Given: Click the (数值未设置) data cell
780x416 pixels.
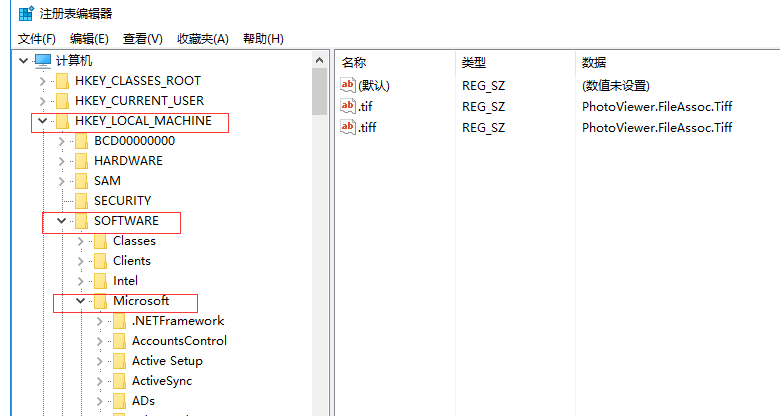Looking at the screenshot, I should click(615, 86).
